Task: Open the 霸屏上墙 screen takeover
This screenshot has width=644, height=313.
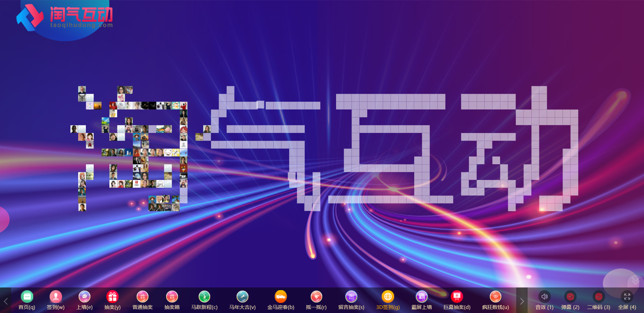Action: point(422,300)
